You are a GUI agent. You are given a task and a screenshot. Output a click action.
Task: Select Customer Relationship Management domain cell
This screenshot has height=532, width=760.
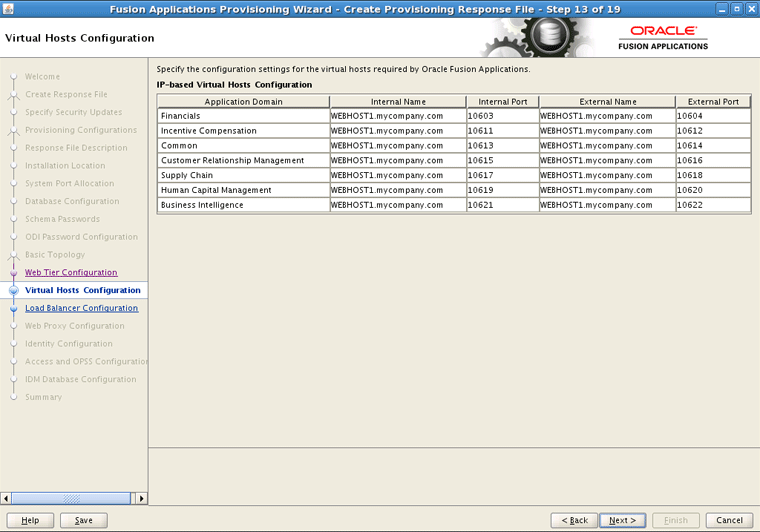pos(244,160)
